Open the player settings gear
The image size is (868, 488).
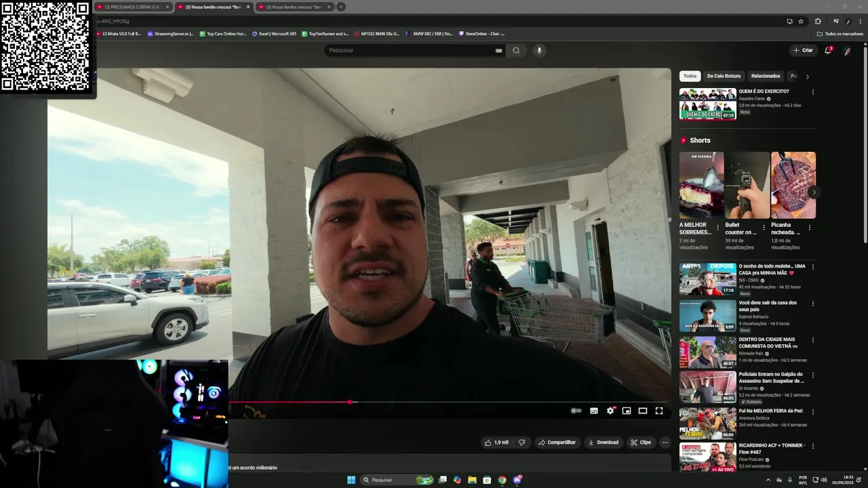(x=610, y=411)
